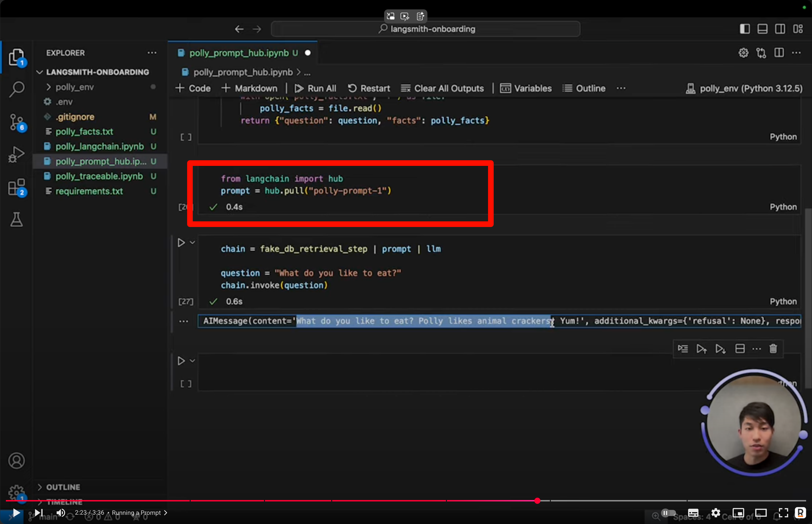Switch to theater mode
This screenshot has height=524, width=812.
[761, 513]
